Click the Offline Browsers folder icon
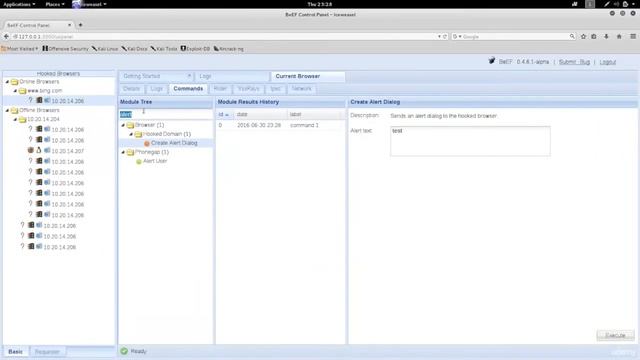Image resolution: width=640 pixels, height=360 pixels. pos(15,110)
